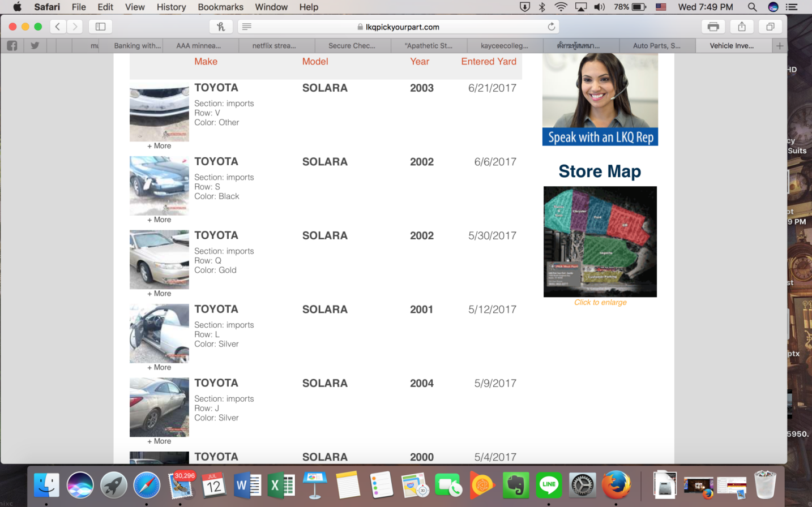Screen dimensions: 812x507
Task: Show all tabs overview
Action: click(x=770, y=27)
